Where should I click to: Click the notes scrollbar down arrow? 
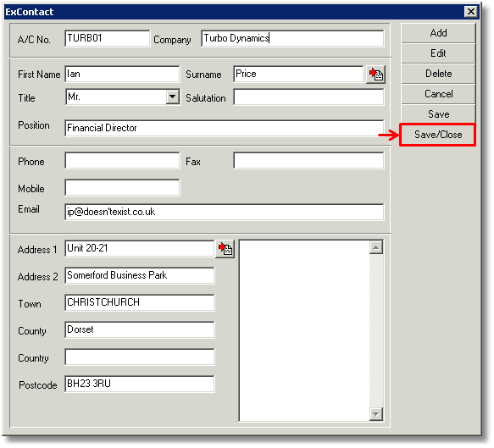[x=376, y=413]
